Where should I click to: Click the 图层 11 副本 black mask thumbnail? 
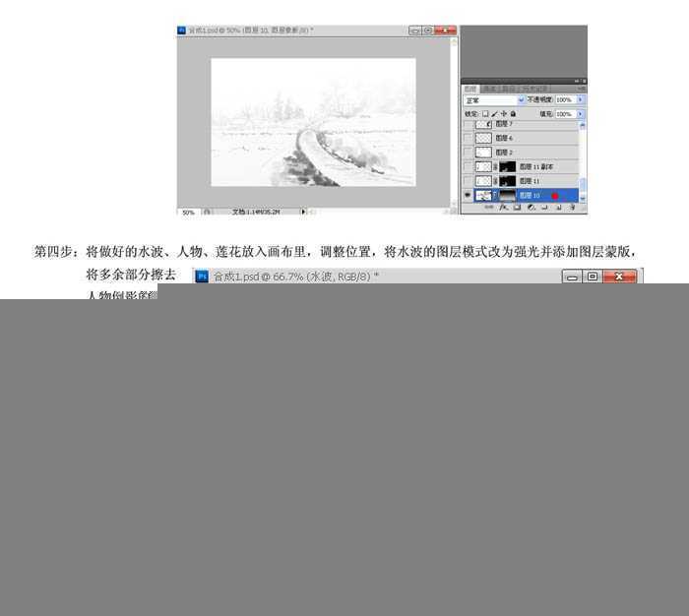(508, 167)
